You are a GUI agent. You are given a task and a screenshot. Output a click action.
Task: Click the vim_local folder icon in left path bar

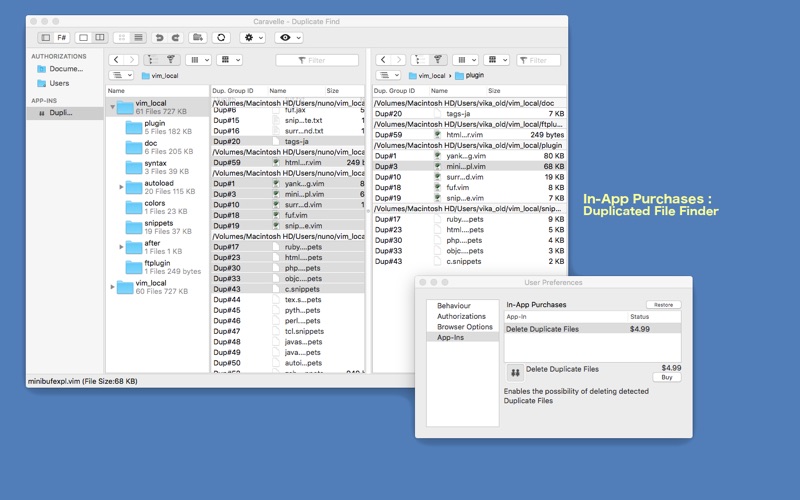click(x=145, y=75)
